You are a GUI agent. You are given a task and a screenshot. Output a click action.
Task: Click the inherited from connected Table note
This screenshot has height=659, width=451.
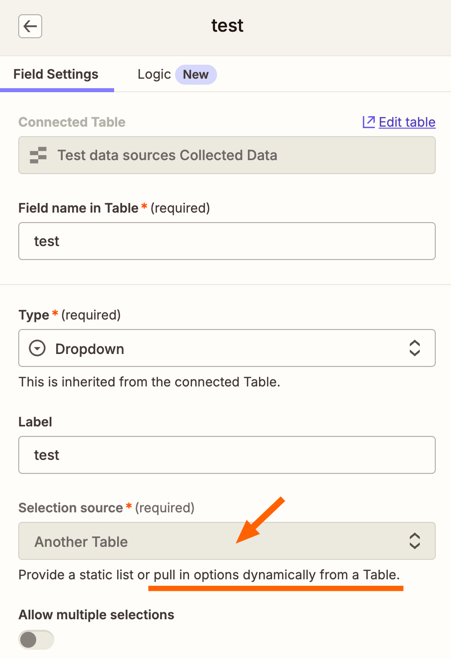click(149, 382)
